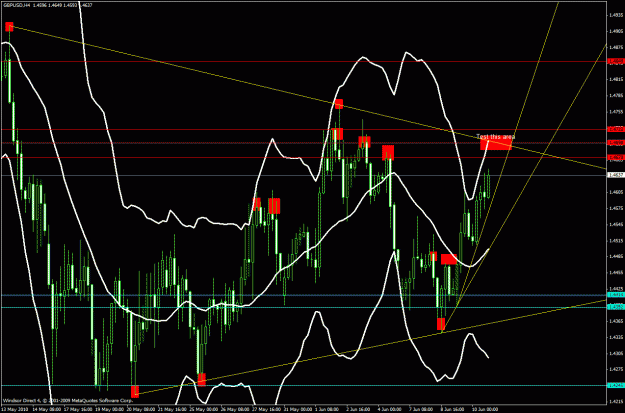
Task: Click the '10 Jun 00:00' time axis label
Action: pos(486,409)
